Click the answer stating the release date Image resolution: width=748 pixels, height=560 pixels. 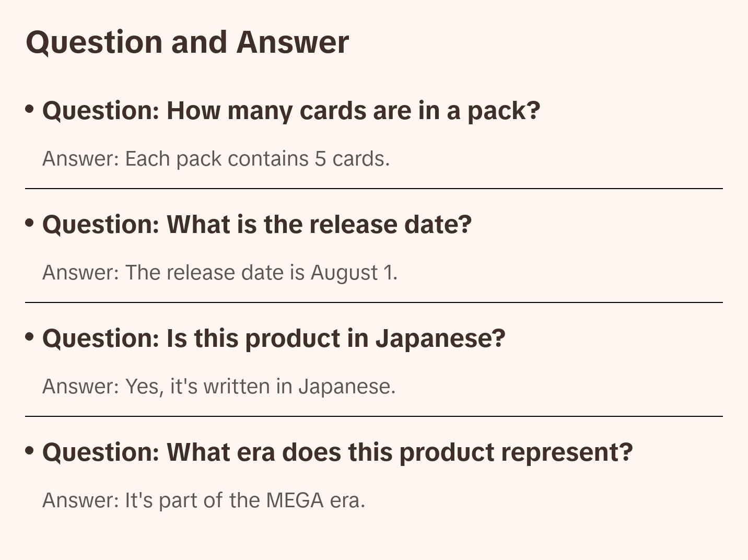(219, 273)
